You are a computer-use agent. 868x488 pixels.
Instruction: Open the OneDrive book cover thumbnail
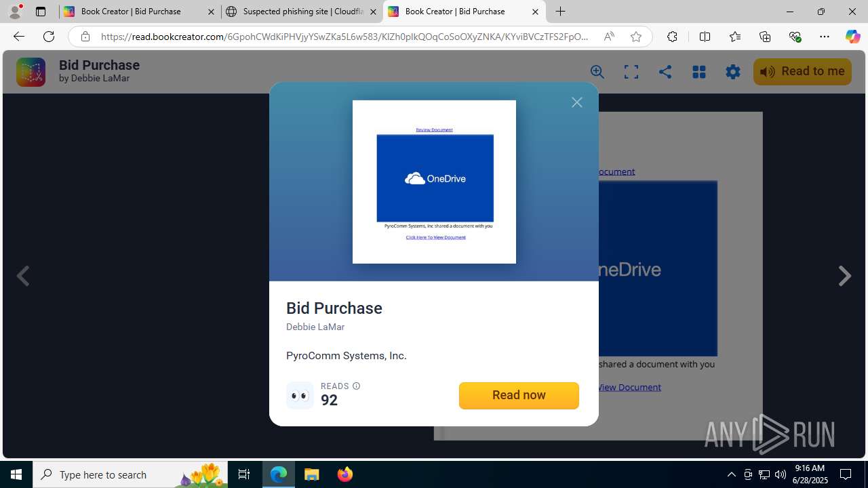434,182
